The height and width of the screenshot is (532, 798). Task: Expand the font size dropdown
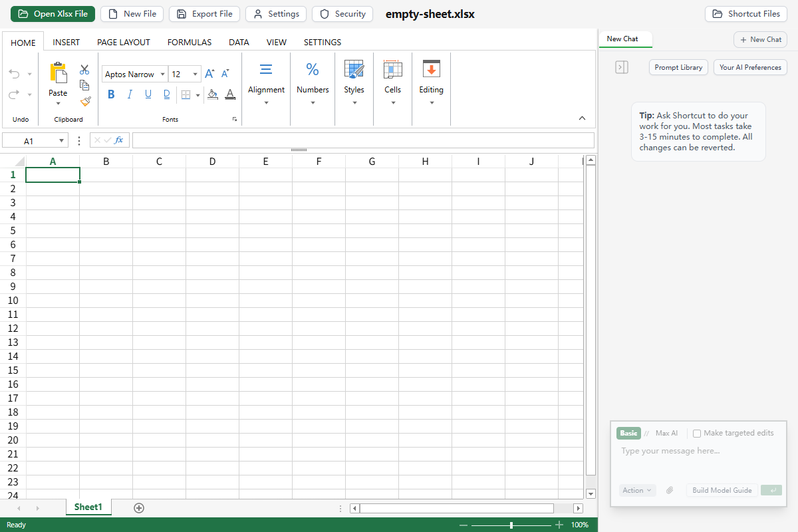pyautogui.click(x=195, y=74)
